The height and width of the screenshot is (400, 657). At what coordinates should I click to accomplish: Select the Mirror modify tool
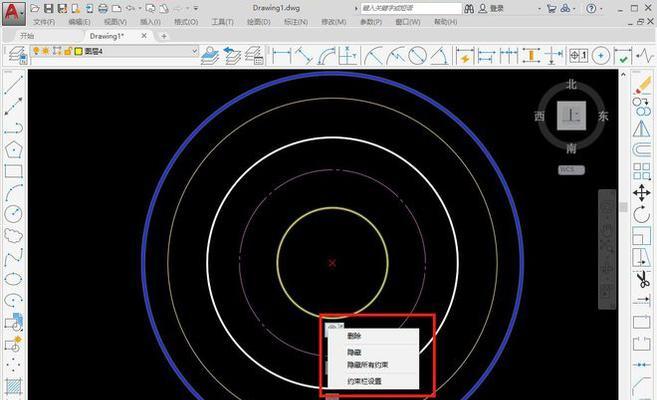(642, 128)
